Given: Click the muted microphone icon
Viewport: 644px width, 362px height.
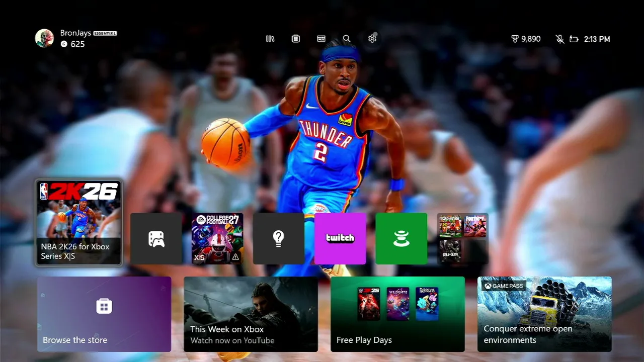Looking at the screenshot, I should [x=559, y=39].
